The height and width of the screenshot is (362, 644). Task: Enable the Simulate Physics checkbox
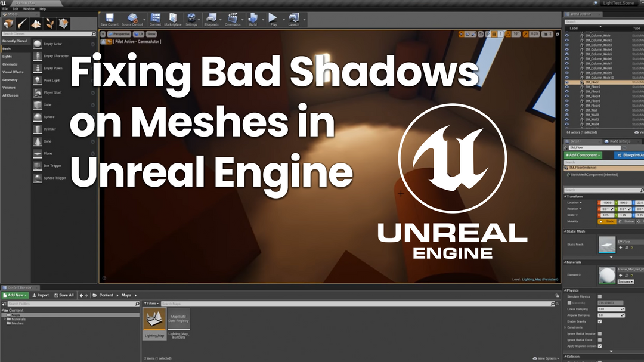click(600, 297)
